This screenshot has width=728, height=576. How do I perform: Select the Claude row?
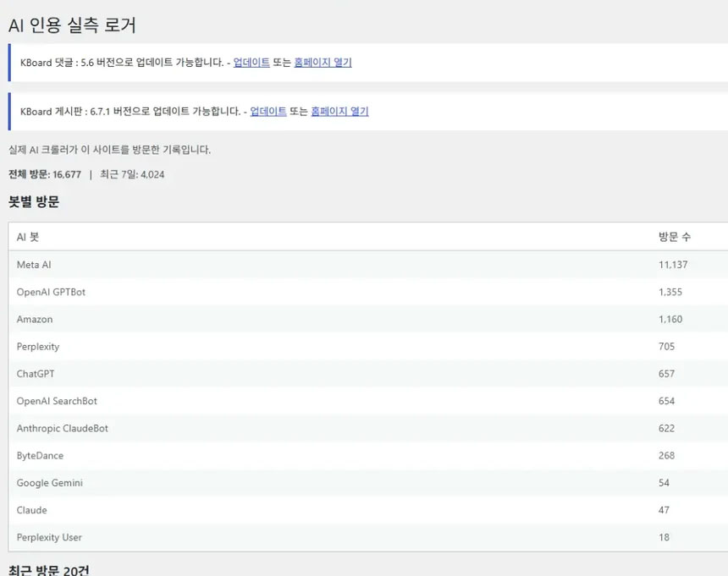coord(368,510)
